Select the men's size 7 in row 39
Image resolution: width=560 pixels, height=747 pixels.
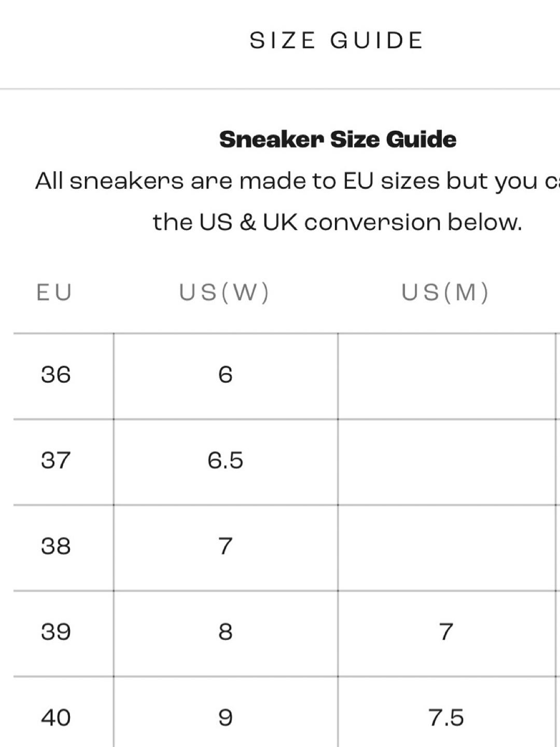click(x=446, y=632)
